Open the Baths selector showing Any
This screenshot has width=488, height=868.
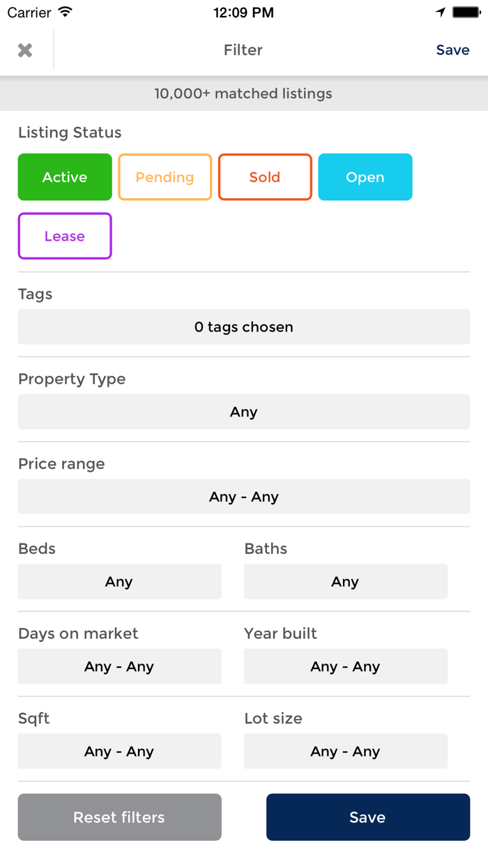click(345, 581)
